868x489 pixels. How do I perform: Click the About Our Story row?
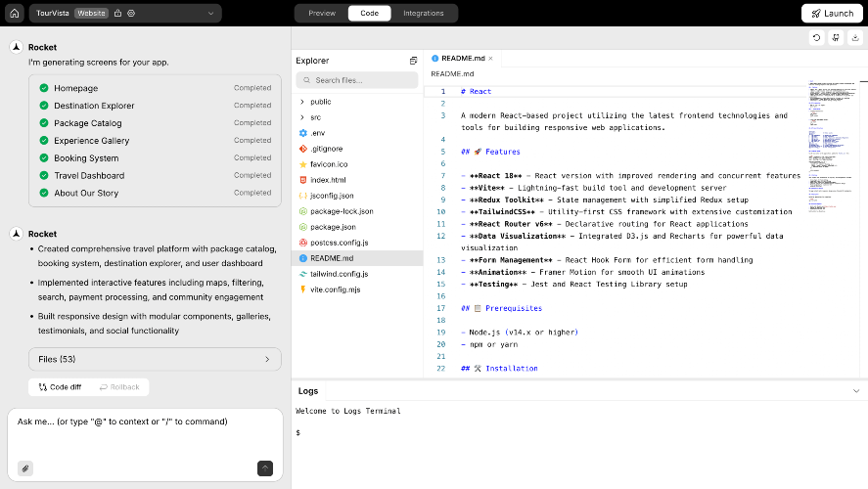tap(155, 193)
